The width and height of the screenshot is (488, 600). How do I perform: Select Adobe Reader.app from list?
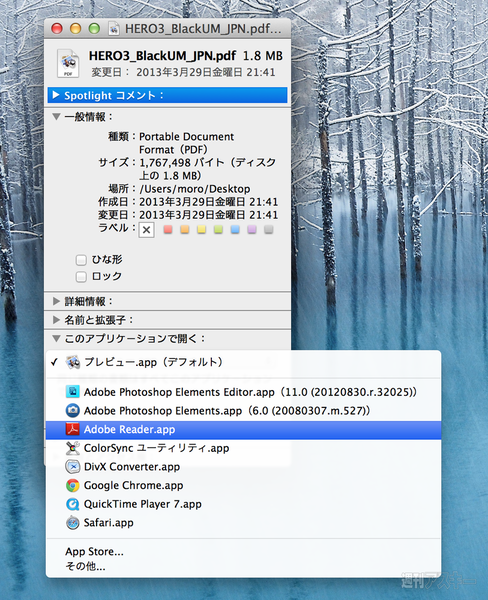pyautogui.click(x=243, y=429)
